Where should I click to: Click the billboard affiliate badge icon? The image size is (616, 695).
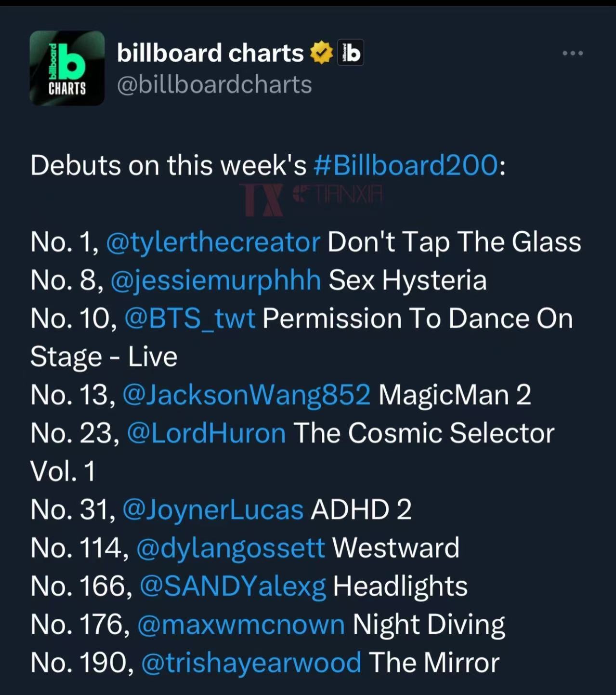[350, 53]
